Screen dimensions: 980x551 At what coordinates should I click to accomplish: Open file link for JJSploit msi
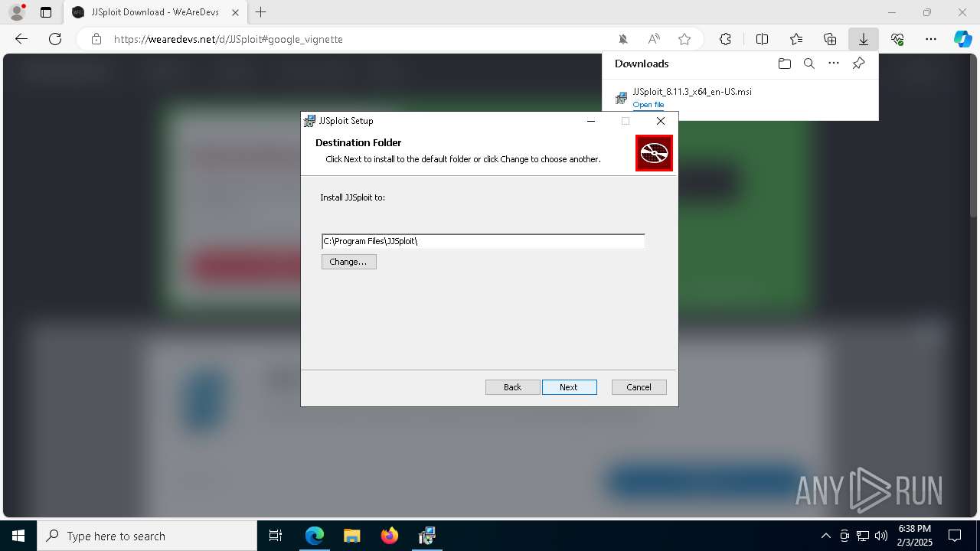[x=648, y=105]
